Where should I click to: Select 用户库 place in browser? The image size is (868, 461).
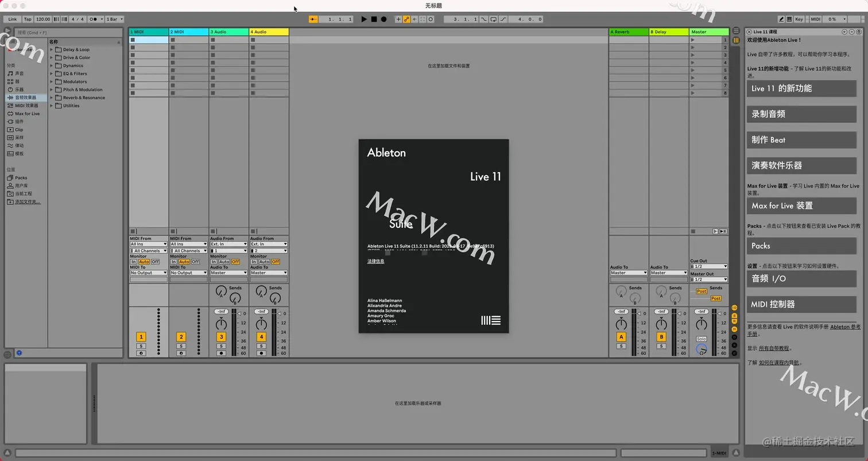pyautogui.click(x=21, y=185)
